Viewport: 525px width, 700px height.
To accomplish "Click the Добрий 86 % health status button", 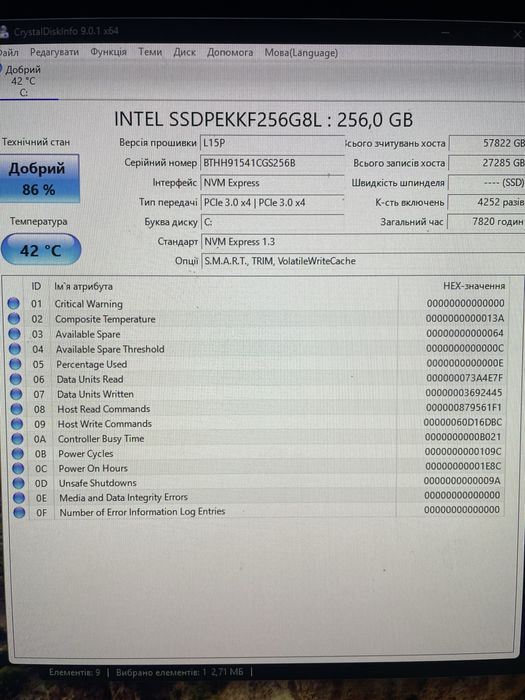I will [40, 179].
